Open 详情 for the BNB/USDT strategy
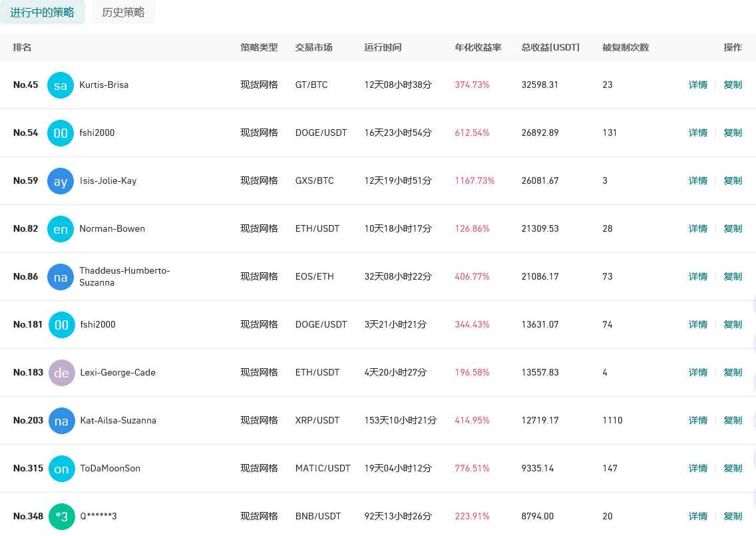Image resolution: width=756 pixels, height=536 pixels. 697,516
